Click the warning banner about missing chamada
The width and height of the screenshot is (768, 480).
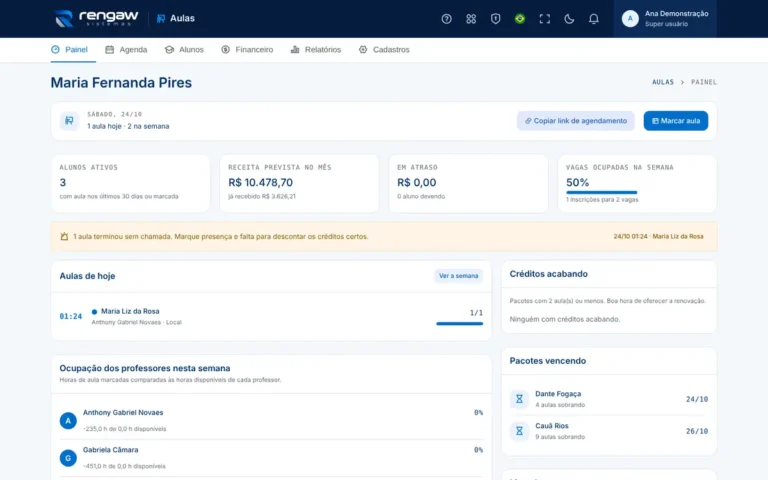point(384,237)
